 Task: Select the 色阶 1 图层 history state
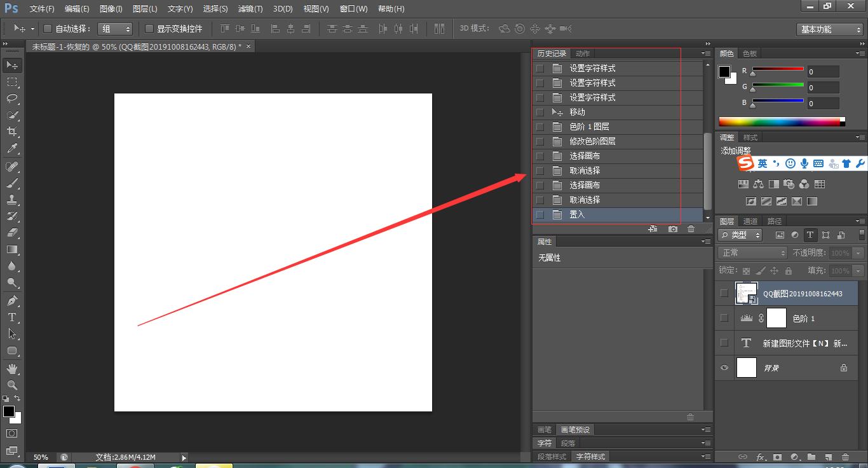589,127
